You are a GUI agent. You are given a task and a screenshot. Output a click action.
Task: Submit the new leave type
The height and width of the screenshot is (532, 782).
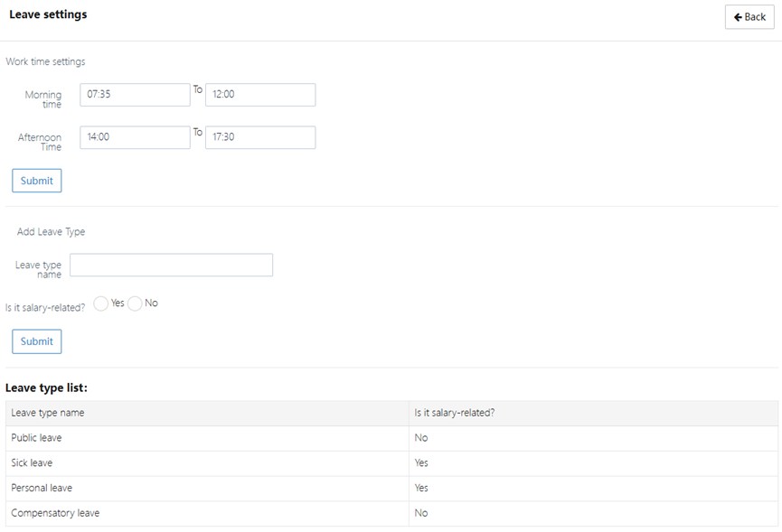[37, 341]
